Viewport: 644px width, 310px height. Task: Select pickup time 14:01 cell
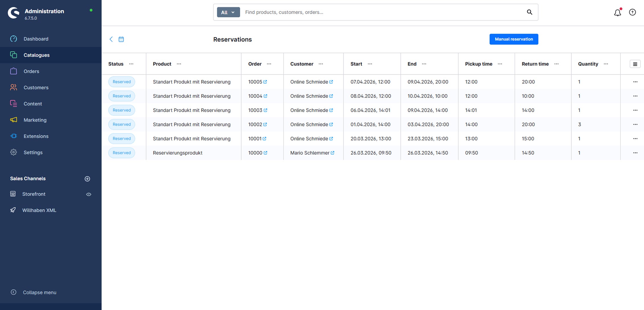(x=486, y=110)
